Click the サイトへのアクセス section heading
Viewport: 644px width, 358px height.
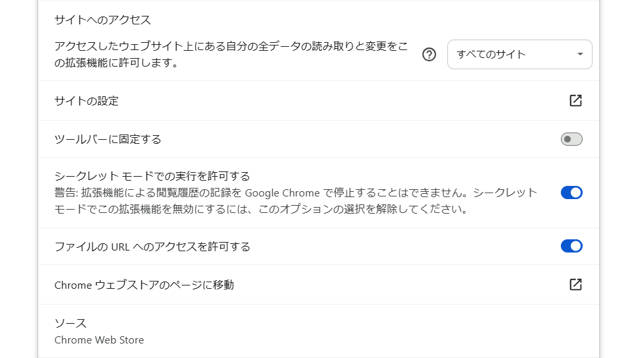pos(102,20)
